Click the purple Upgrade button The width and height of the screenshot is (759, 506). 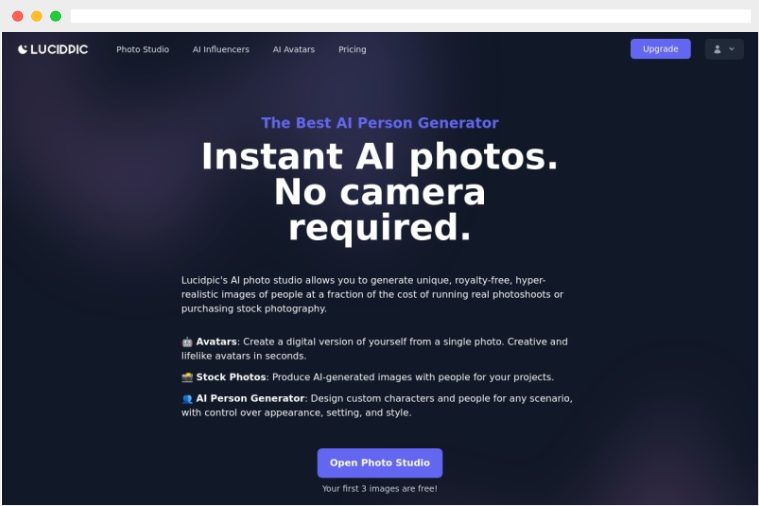pos(660,49)
